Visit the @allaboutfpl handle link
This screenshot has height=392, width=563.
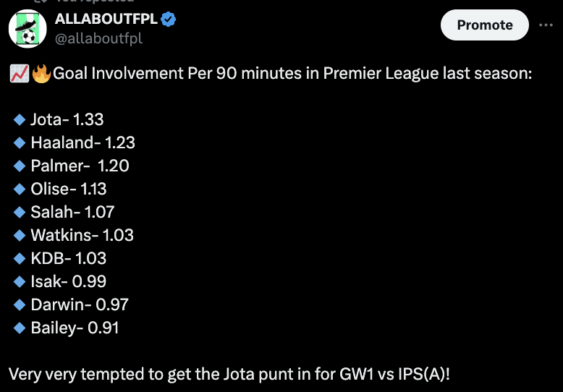pyautogui.click(x=98, y=38)
